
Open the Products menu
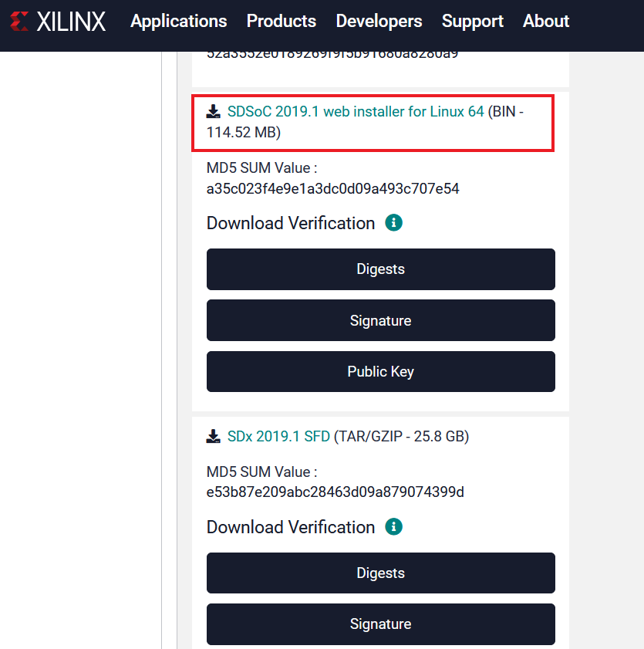click(x=282, y=22)
